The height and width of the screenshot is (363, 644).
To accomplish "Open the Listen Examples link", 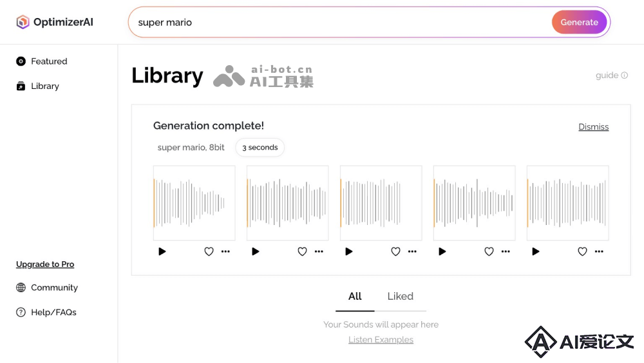I will pyautogui.click(x=381, y=340).
